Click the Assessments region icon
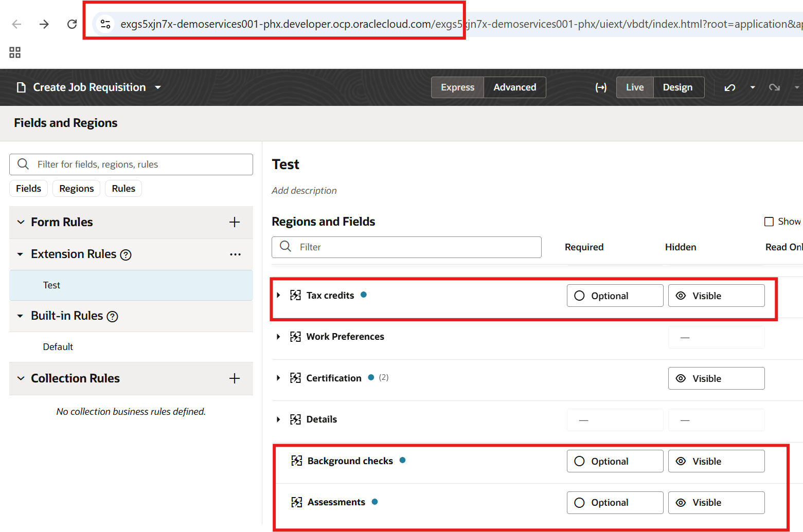The image size is (803, 532). 296,502
